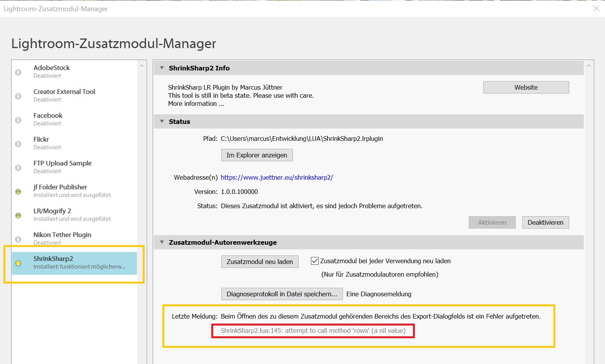Click the yellow ShrinkSharp2 status dot
Viewport: 605px width, 364px height.
coord(18,263)
